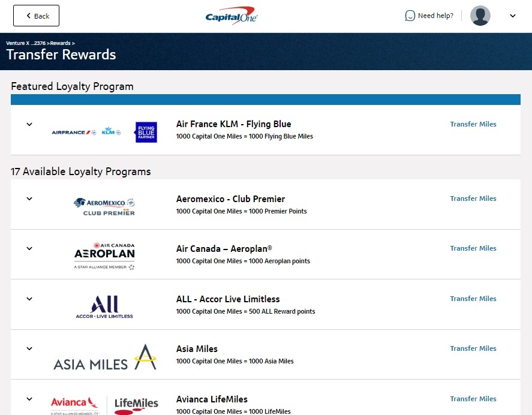Navigate to Rewards breadcrumb
The height and width of the screenshot is (415, 532).
coord(60,43)
